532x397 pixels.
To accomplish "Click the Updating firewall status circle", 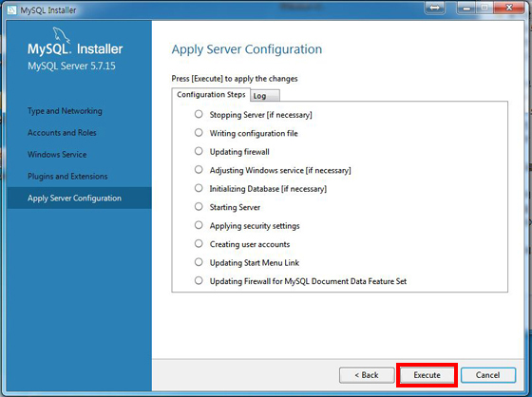I will coord(199,151).
